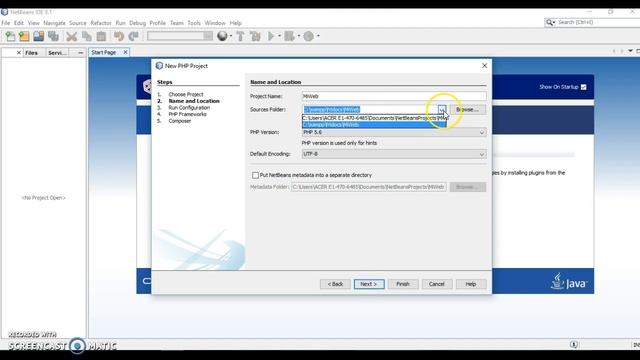
Task: Click the Profile Project toolbar icon
Action: pos(309,36)
